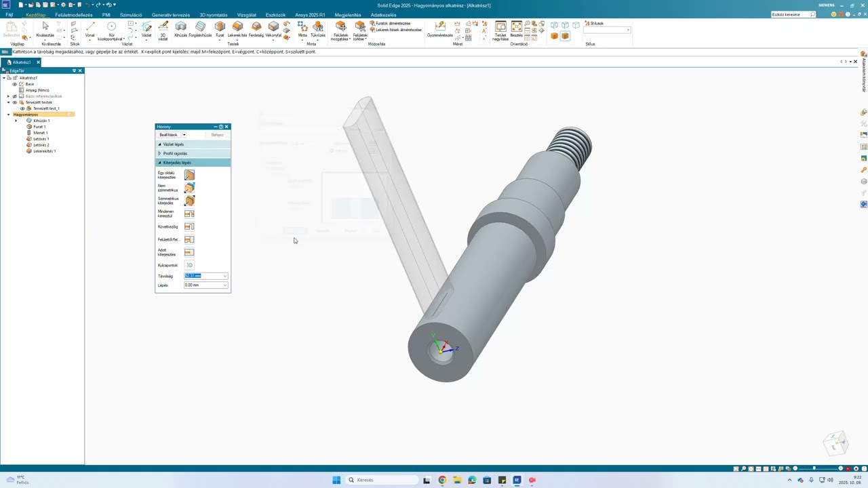Select Egy oldalú kiterjesztés option icon

[x=189, y=175]
